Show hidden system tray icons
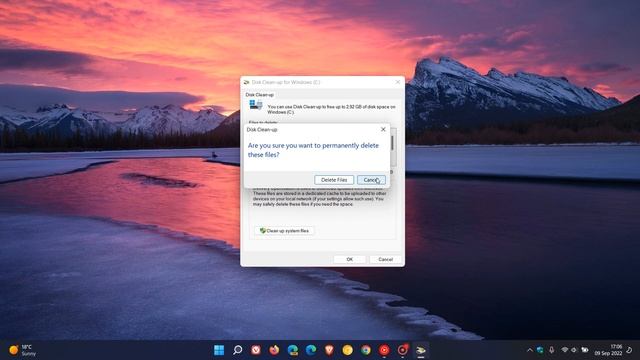 [530, 350]
